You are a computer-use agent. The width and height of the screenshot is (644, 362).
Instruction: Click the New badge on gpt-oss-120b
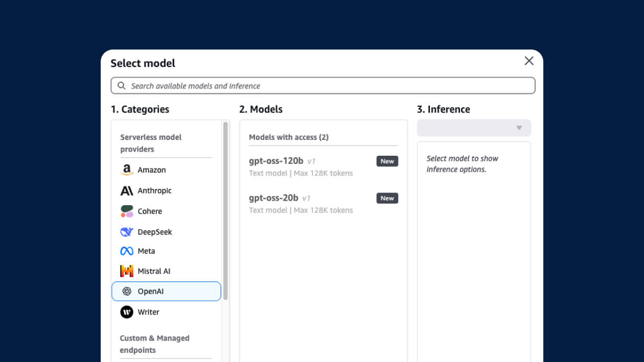click(x=387, y=161)
